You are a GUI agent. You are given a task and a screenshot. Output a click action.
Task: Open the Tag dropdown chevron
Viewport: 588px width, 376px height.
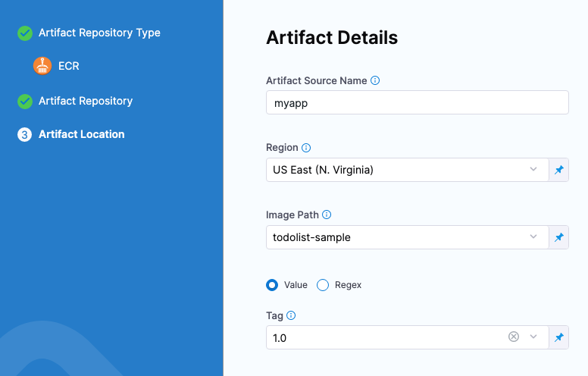tap(533, 337)
